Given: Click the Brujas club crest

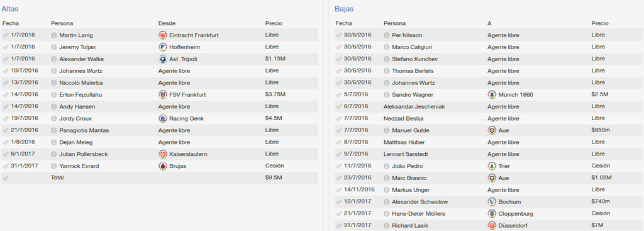Looking at the screenshot, I should click(163, 166).
